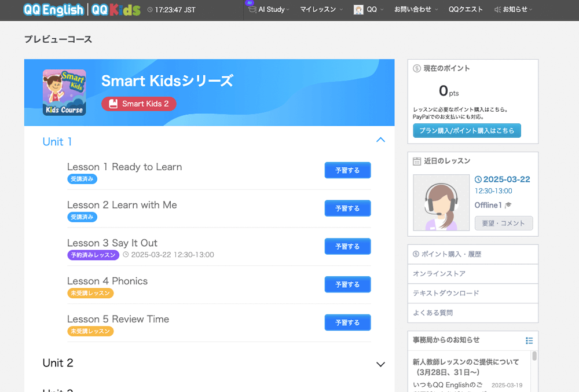Click the 要望・コメント button

(x=503, y=224)
